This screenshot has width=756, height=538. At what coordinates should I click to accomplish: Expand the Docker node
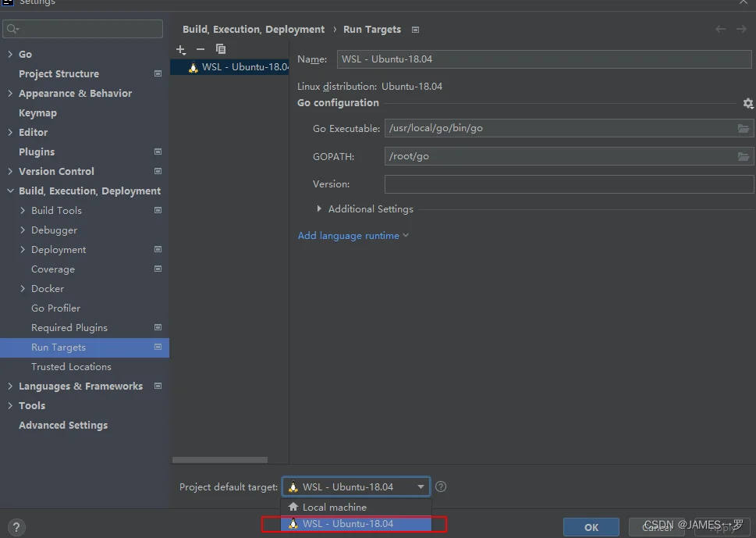click(23, 289)
